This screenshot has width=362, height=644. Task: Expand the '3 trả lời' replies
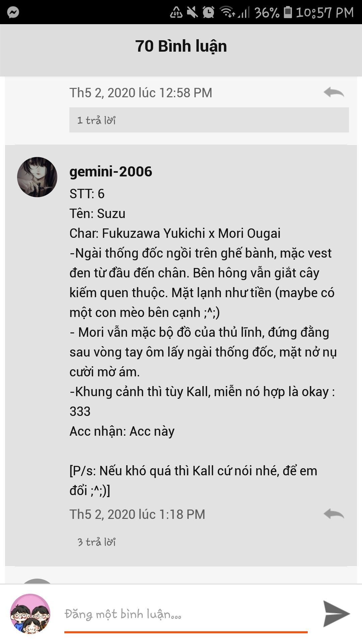click(97, 542)
